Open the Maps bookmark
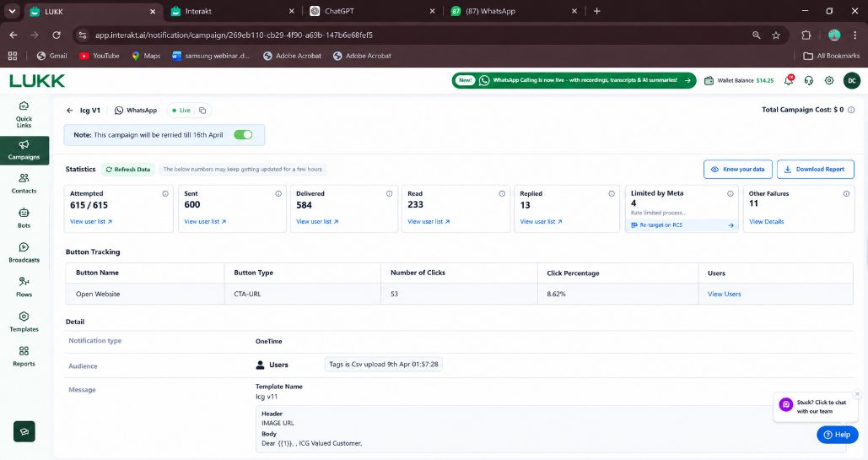The height and width of the screenshot is (460, 868). pos(146,56)
